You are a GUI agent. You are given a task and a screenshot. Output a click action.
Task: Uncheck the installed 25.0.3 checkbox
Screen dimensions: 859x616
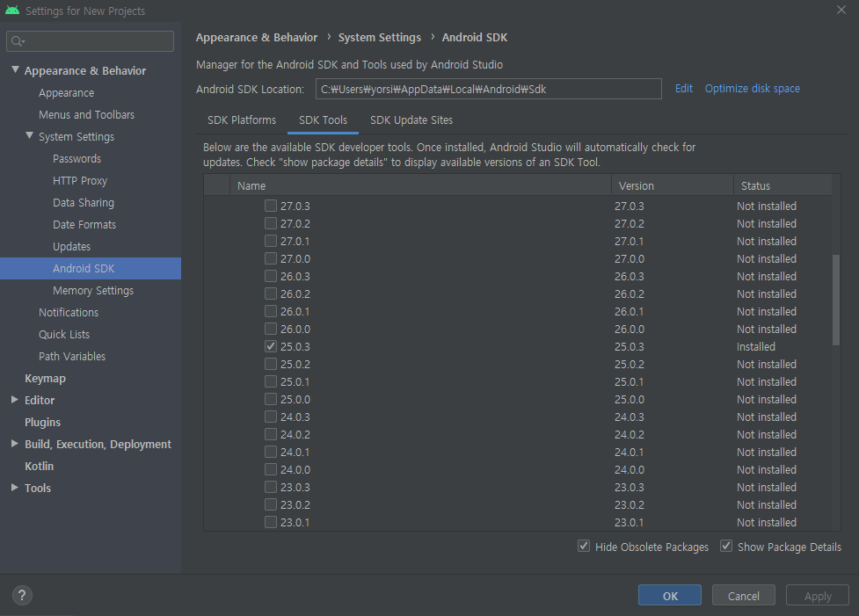tap(271, 346)
